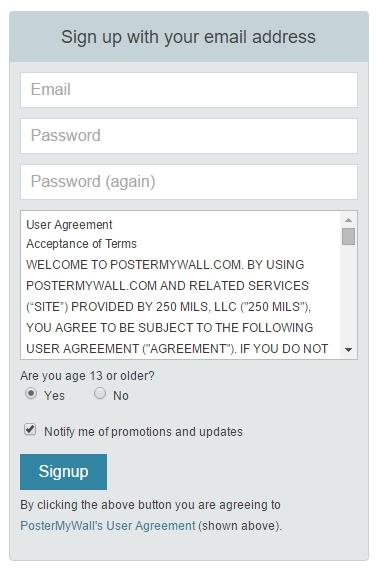Click the agreement box's scroll up arrow
Image resolution: width=376 pixels, height=574 pixels.
[x=348, y=220]
